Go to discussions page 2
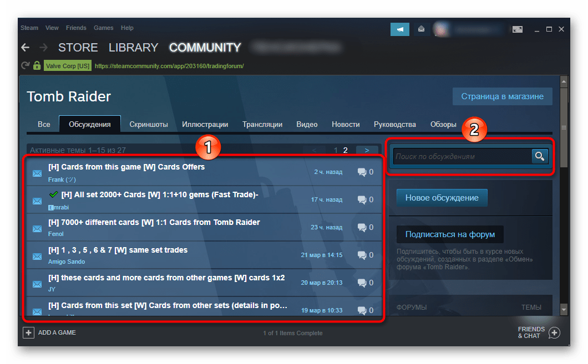Viewport: 588px width, 364px height. [x=346, y=150]
